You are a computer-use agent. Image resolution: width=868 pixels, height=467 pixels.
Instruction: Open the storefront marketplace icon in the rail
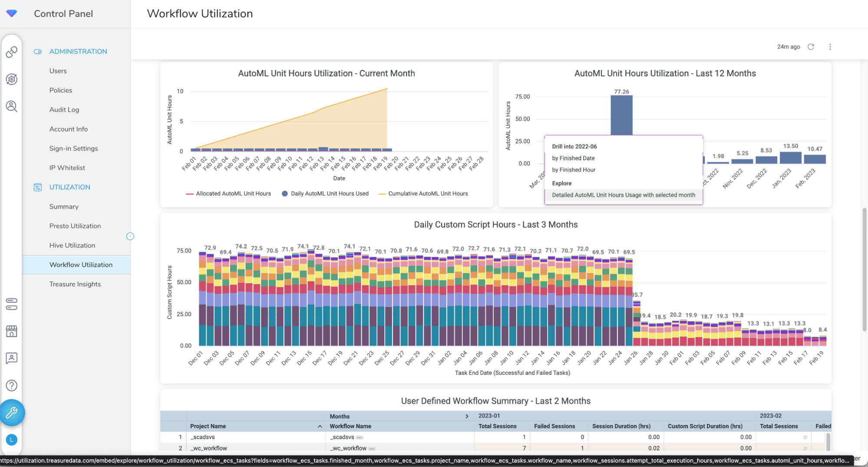coord(12,331)
